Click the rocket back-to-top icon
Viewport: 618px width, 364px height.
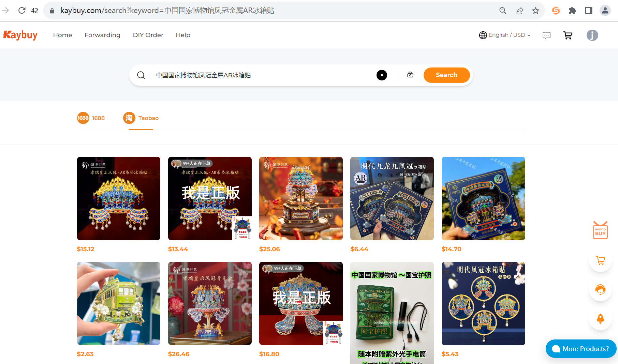click(600, 319)
